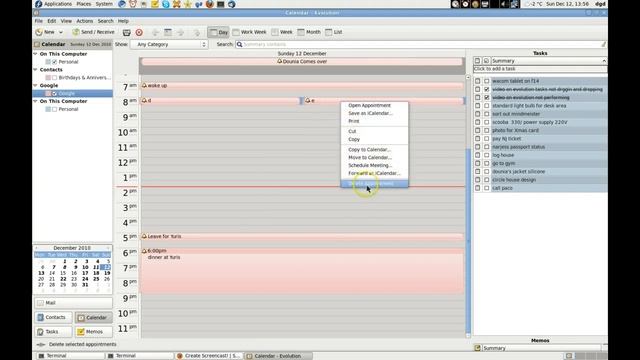Image resolution: width=640 pixels, height=360 pixels.
Task: Click the clear search icon at search field end
Action: tap(603, 44)
